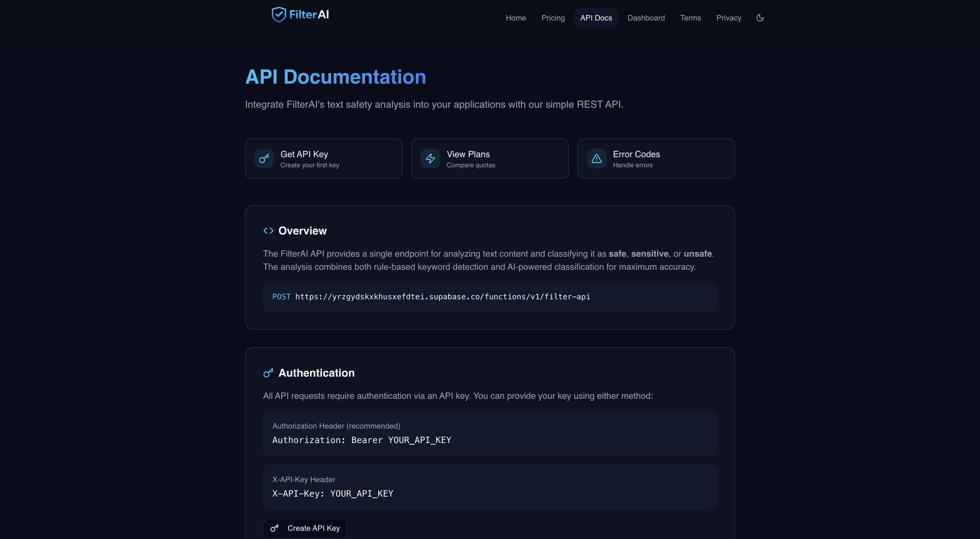Click the POST endpoint code block
The height and width of the screenshot is (539, 980).
tap(490, 297)
